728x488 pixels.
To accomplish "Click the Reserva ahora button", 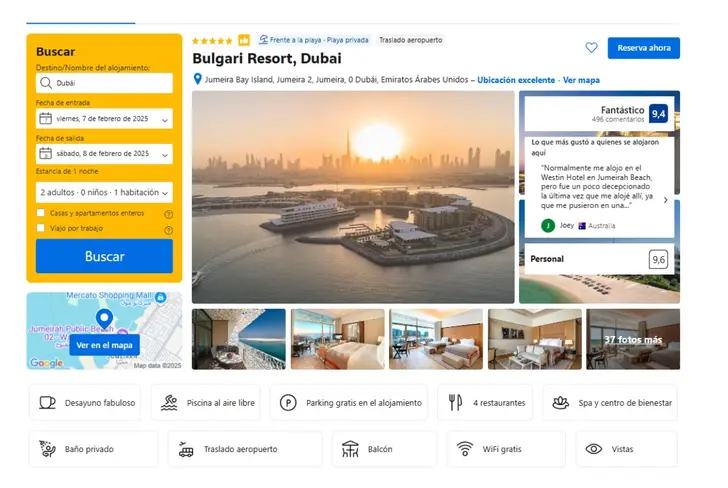I will tap(644, 48).
